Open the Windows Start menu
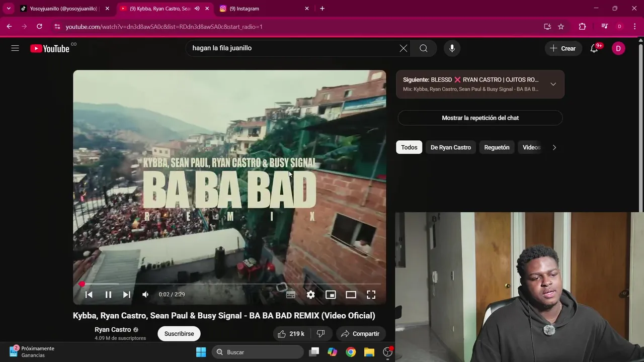The height and width of the screenshot is (362, 644). tap(201, 352)
